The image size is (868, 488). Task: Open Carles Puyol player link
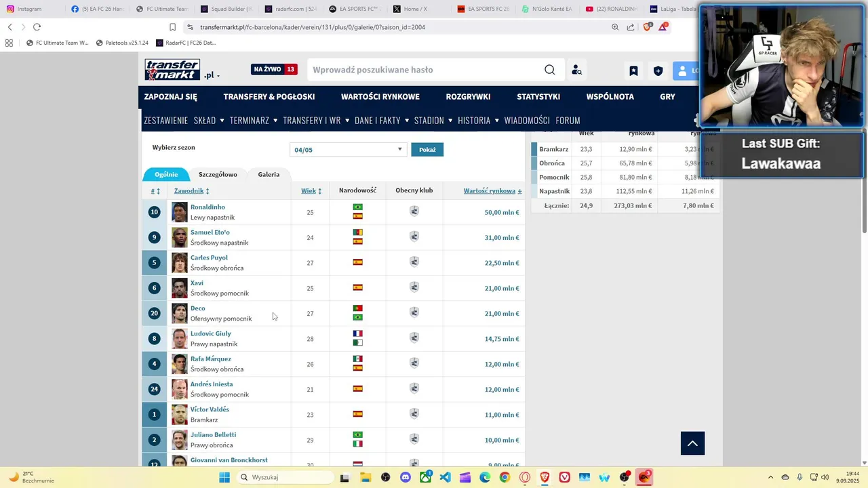click(209, 258)
